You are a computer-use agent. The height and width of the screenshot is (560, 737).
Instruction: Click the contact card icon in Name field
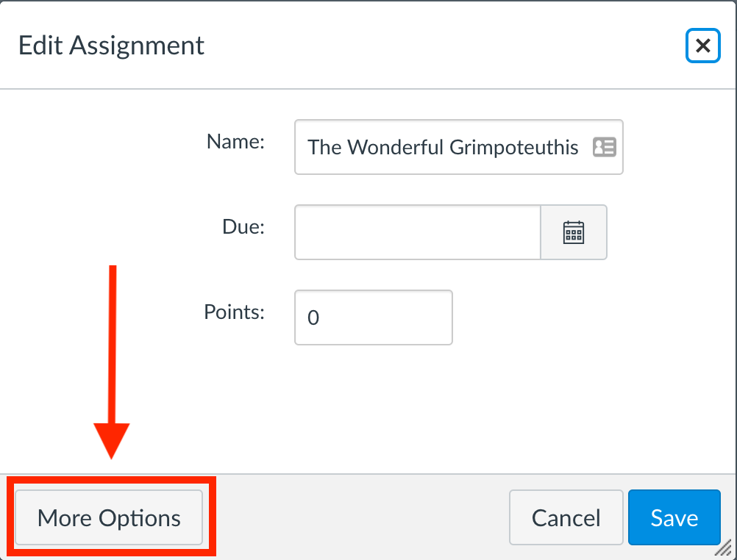[x=605, y=147]
